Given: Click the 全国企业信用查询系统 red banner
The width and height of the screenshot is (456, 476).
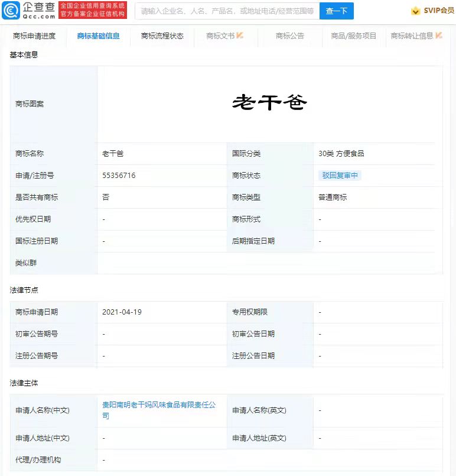Looking at the screenshot, I should coord(93,10).
